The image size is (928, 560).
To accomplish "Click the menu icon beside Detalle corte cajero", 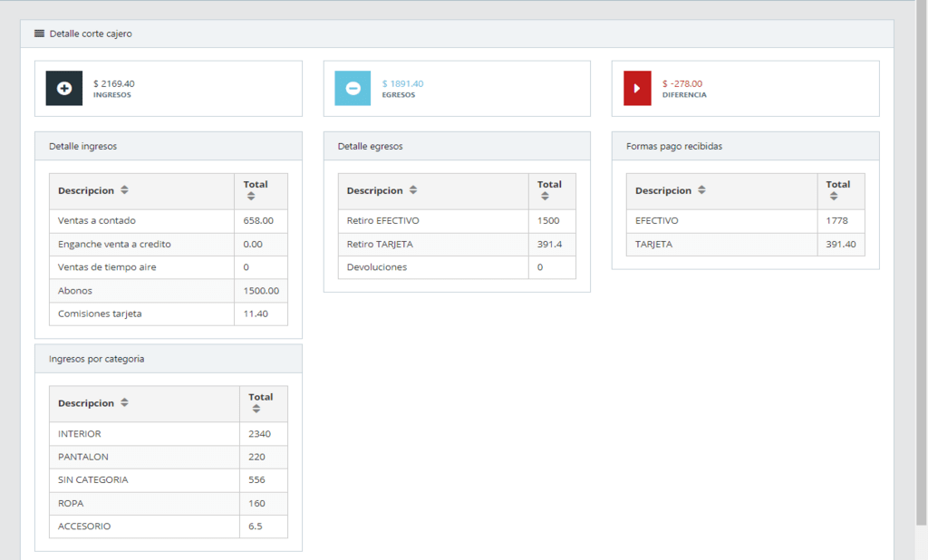I will (39, 34).
